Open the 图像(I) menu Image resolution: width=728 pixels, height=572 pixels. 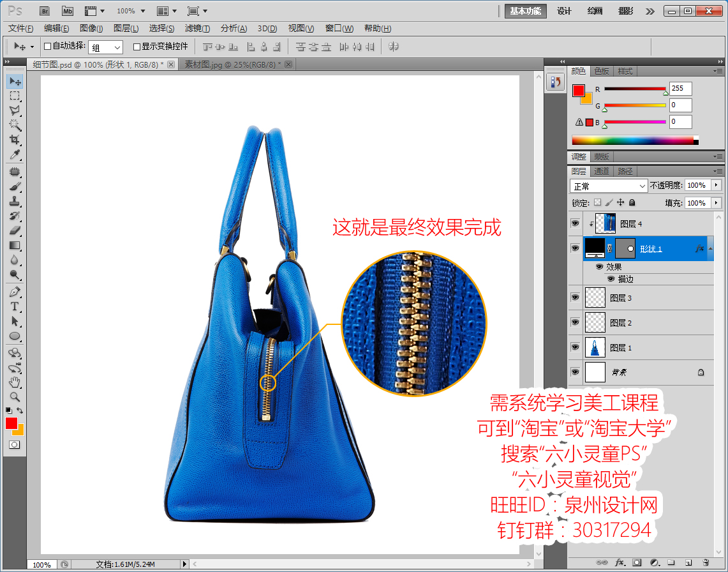click(x=91, y=29)
